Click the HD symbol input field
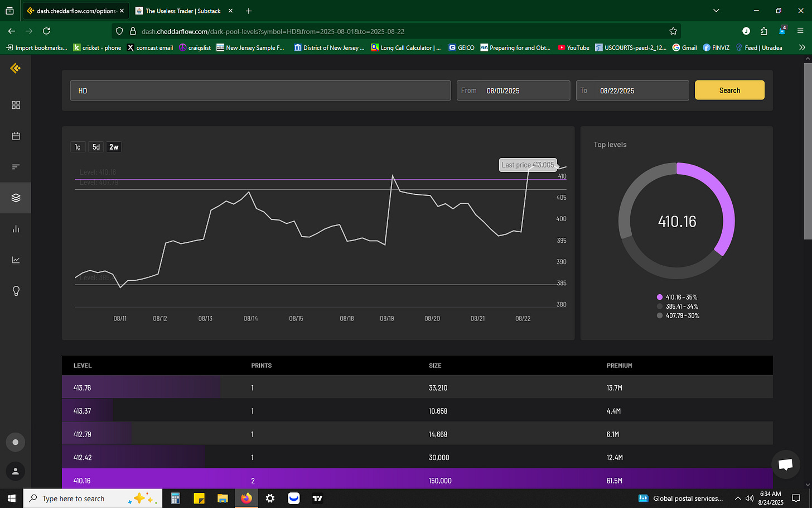 [x=260, y=90]
